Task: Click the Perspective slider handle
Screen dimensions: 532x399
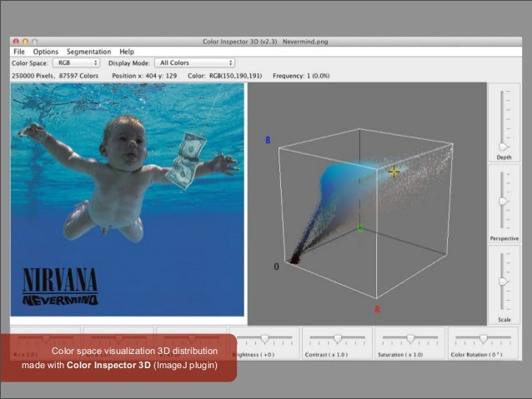Action: point(503,202)
